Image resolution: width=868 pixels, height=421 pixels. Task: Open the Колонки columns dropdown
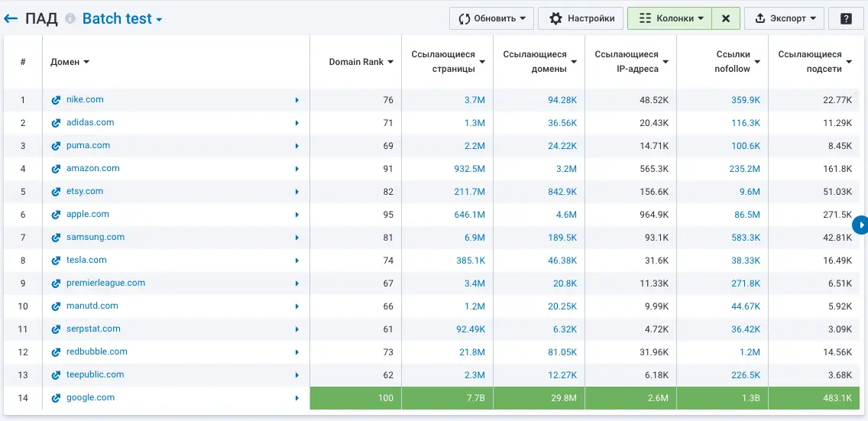click(x=669, y=18)
